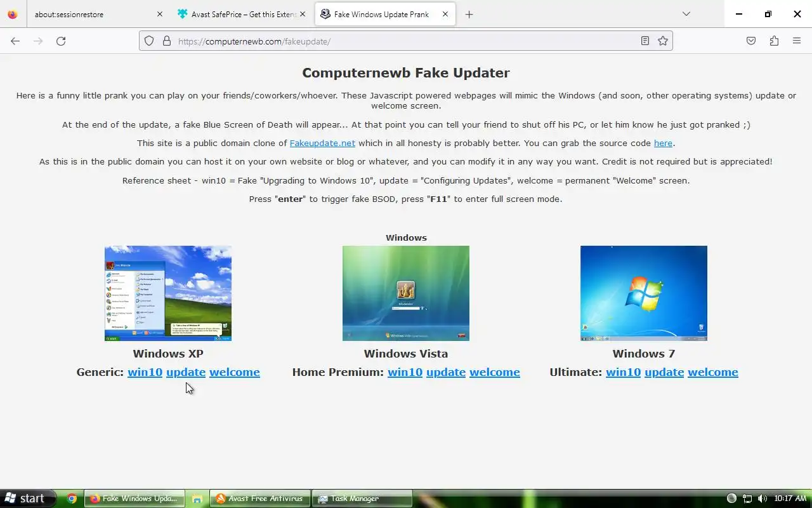Open Windows Vista win10 link
Image resolution: width=812 pixels, height=508 pixels.
(405, 372)
